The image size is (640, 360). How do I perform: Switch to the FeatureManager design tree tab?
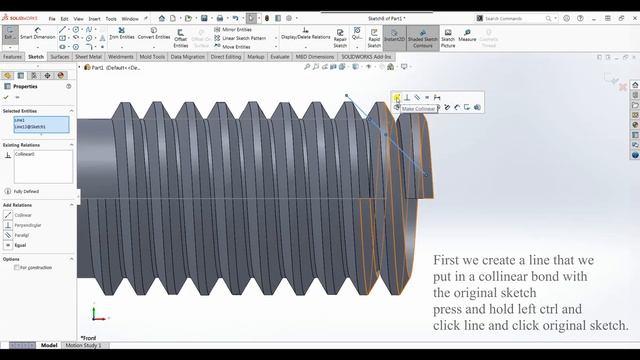[7, 76]
